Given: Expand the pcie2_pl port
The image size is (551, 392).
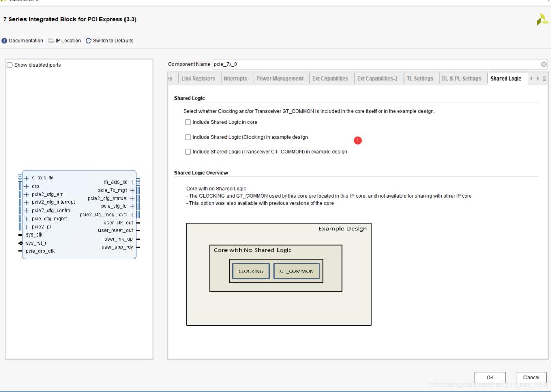Looking at the screenshot, I should pyautogui.click(x=27, y=227).
